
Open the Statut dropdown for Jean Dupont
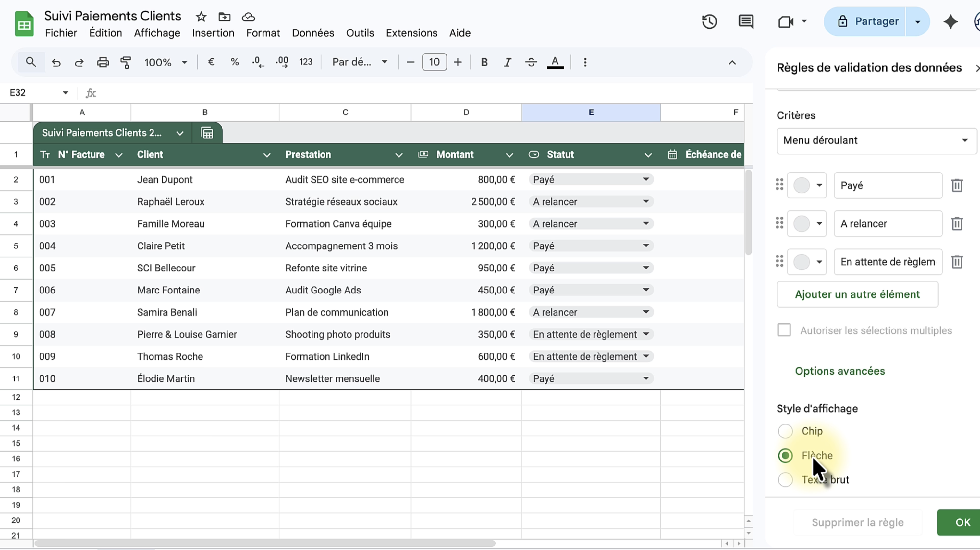point(645,179)
